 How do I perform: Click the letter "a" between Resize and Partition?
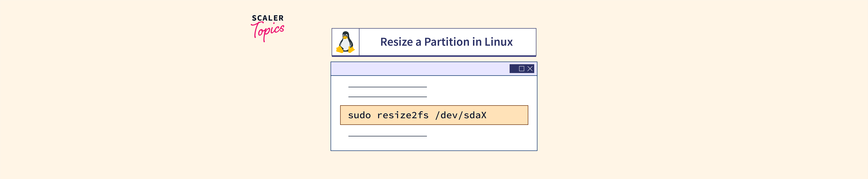pyautogui.click(x=418, y=43)
